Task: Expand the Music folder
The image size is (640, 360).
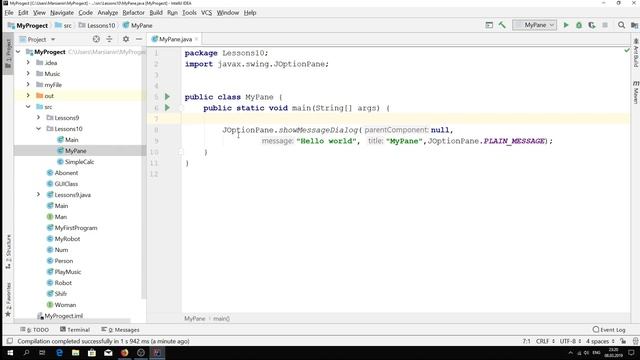Action: (28, 73)
